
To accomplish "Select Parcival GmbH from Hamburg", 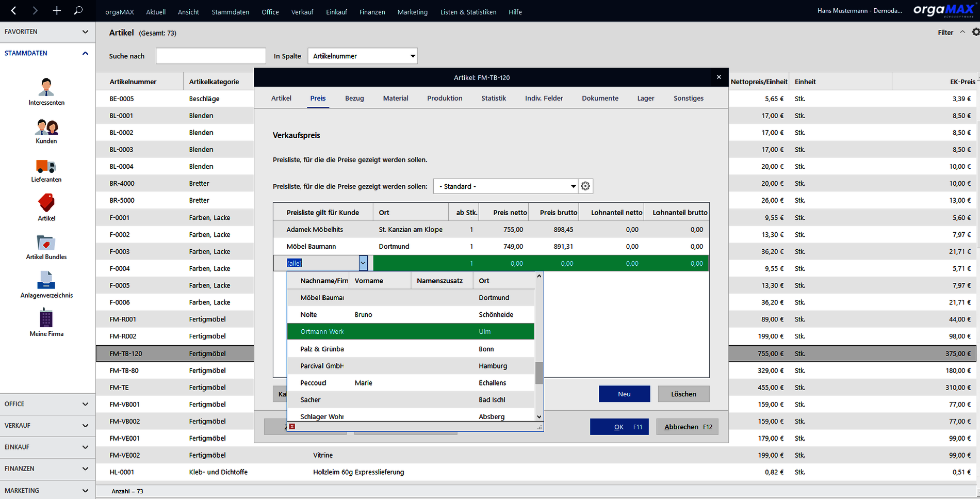I will [411, 366].
